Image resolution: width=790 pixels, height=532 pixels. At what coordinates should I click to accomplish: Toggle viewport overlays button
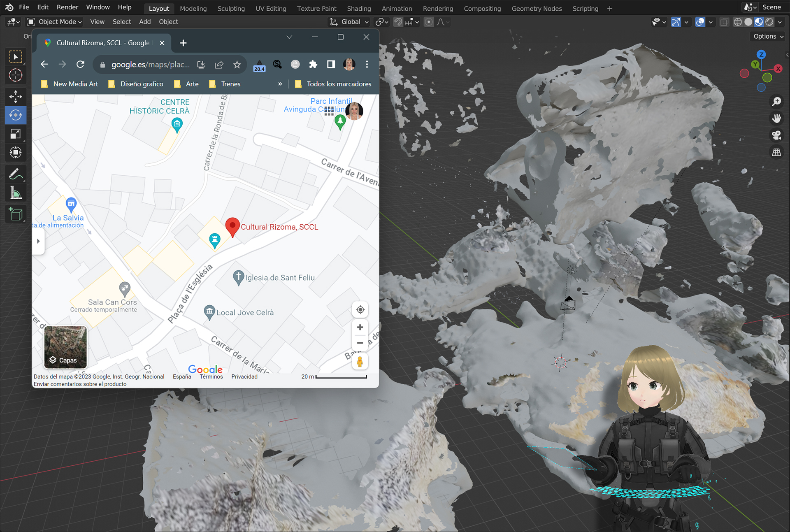tap(700, 22)
